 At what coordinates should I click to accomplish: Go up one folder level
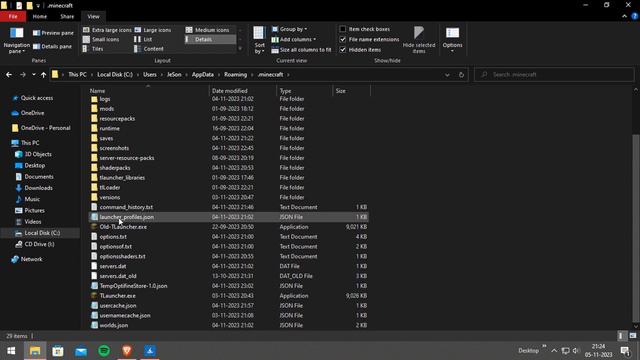pos(43,75)
